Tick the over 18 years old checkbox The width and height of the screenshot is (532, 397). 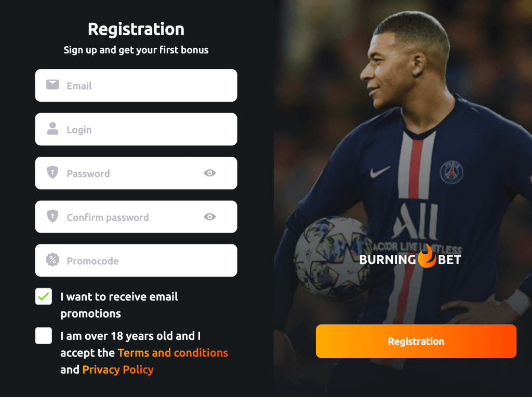pyautogui.click(x=44, y=336)
